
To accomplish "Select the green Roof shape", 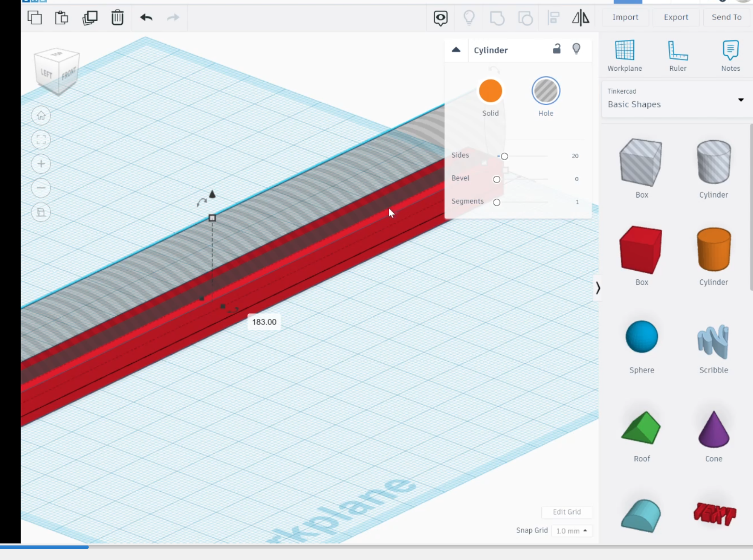I will pos(641,428).
